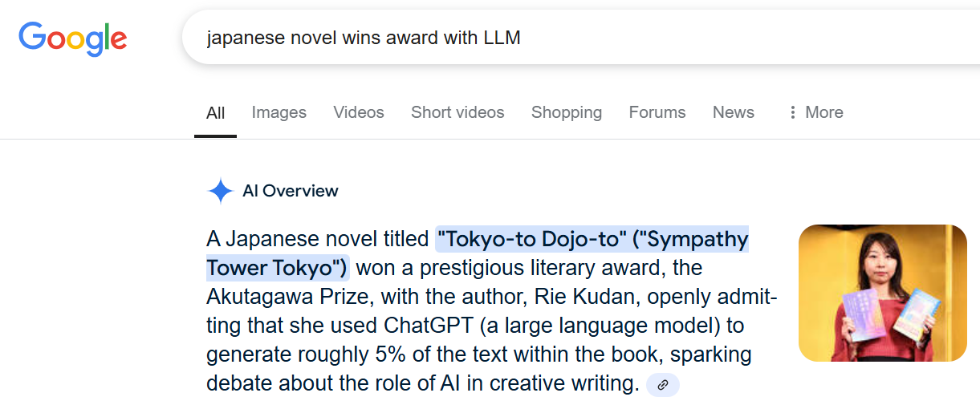
Task: Open the author photo thumbnail
Action: tap(883, 293)
